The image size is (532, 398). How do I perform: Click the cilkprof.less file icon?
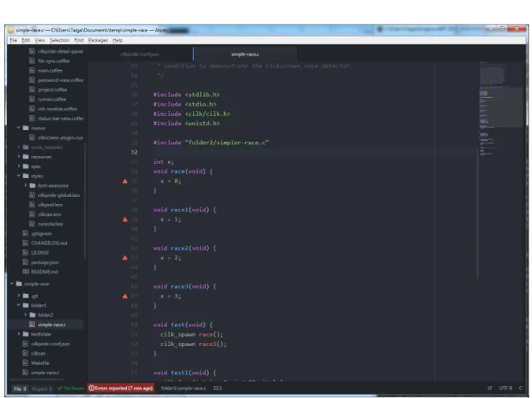point(32,205)
